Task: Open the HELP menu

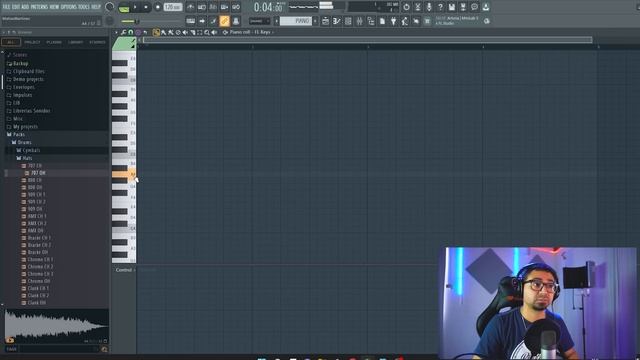Action: (96, 7)
